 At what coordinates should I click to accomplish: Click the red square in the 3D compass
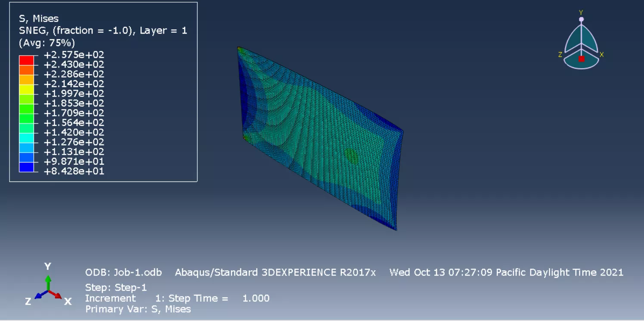click(x=581, y=59)
